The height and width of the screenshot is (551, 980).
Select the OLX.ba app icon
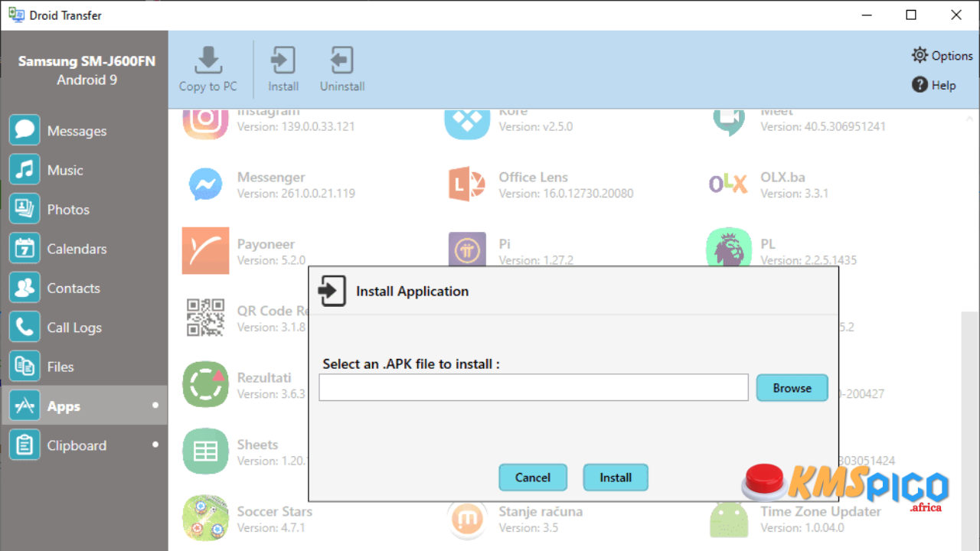click(728, 184)
